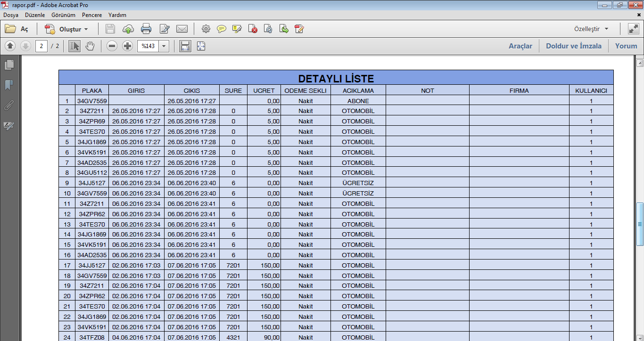Open the zoom level dropdown arrow

tap(164, 46)
